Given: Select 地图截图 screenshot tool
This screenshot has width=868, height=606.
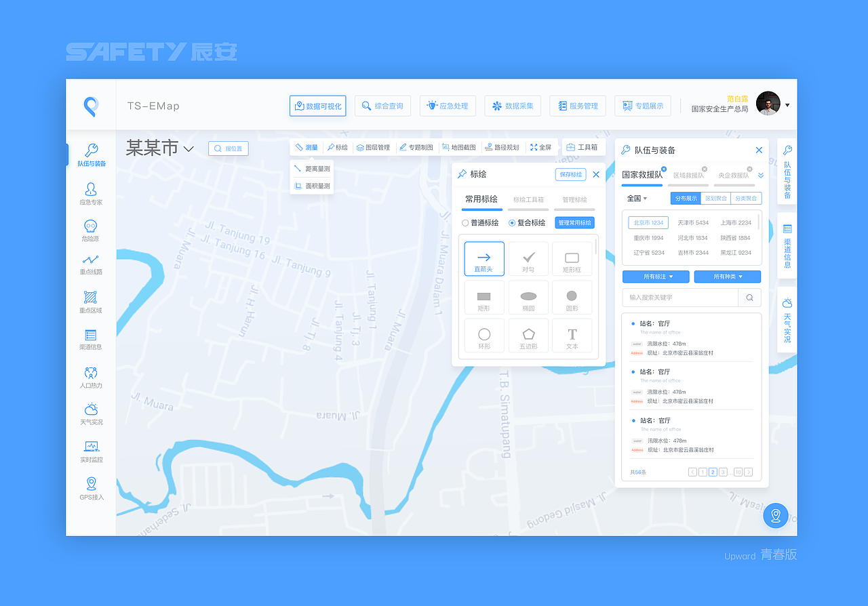Looking at the screenshot, I should [459, 147].
